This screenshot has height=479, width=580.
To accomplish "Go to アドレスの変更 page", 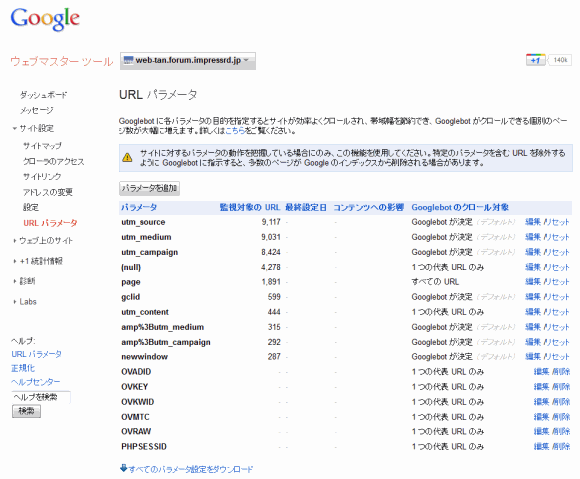I will coord(48,192).
